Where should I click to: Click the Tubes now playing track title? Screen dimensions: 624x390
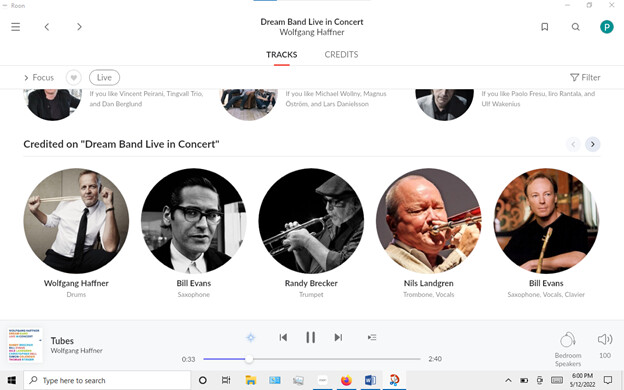pos(62,341)
